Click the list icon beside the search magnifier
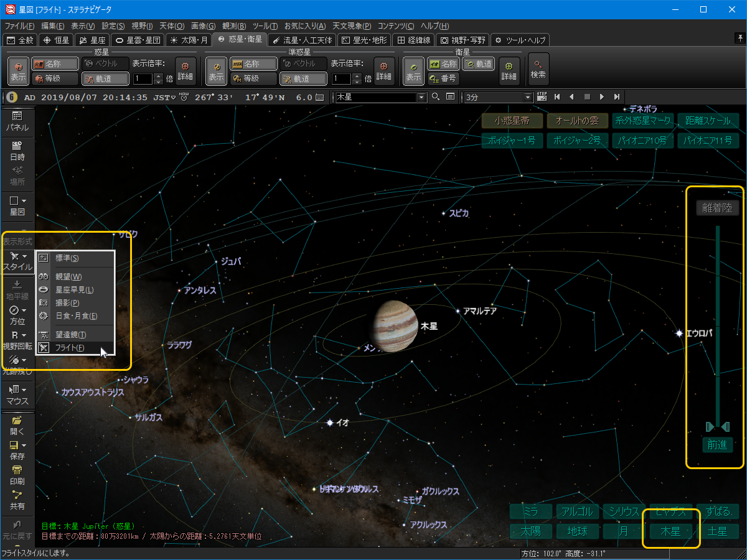 [450, 97]
